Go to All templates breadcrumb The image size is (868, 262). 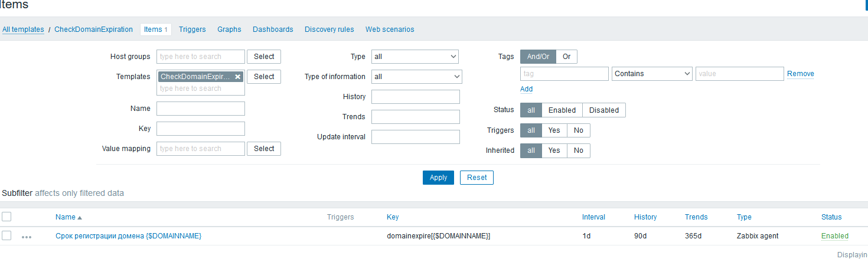[x=23, y=30]
